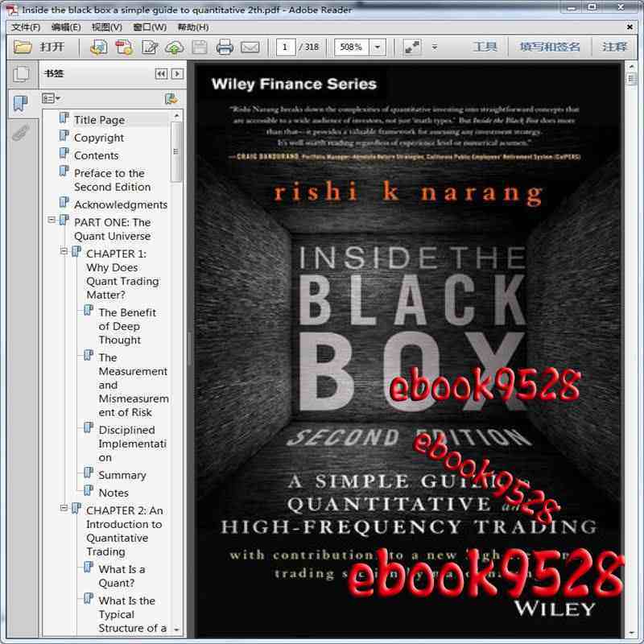Create a new bookmark with the bookmark icon

(171, 99)
